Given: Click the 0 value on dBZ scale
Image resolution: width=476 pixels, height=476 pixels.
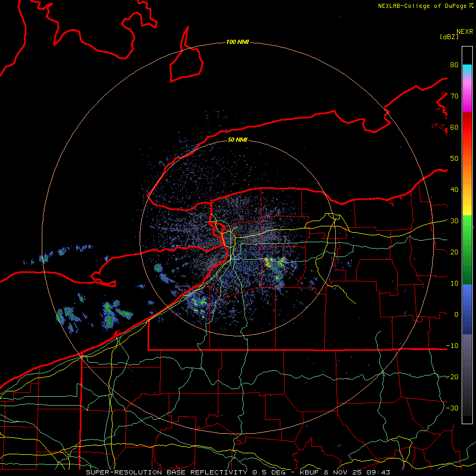Looking at the screenshot, I should point(456,315).
